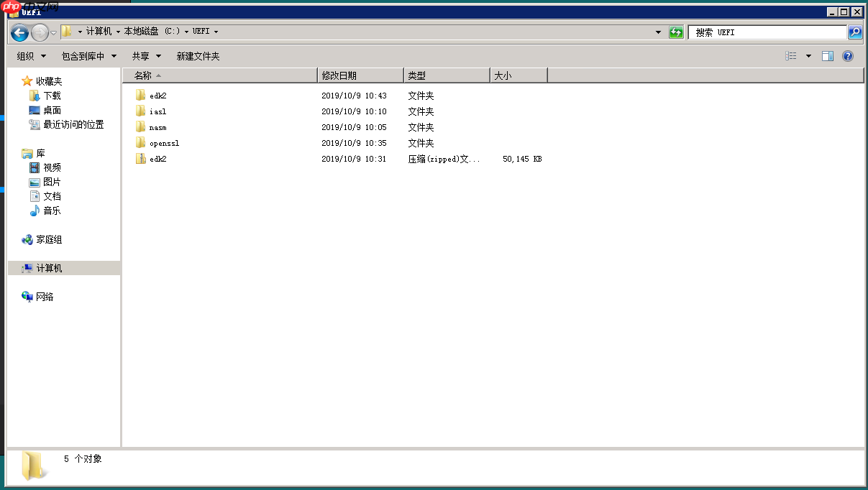This screenshot has height=490, width=868.
Task: Open the 共享 dropdown
Action: [x=142, y=55]
